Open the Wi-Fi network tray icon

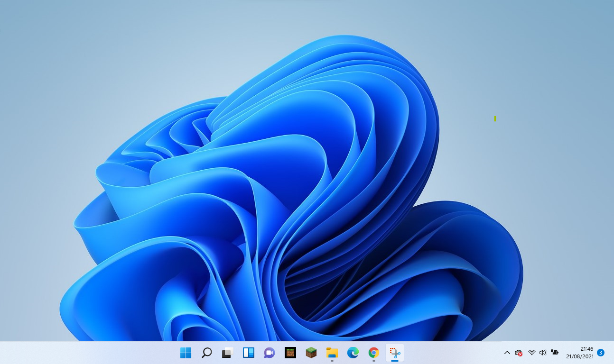[x=532, y=353]
